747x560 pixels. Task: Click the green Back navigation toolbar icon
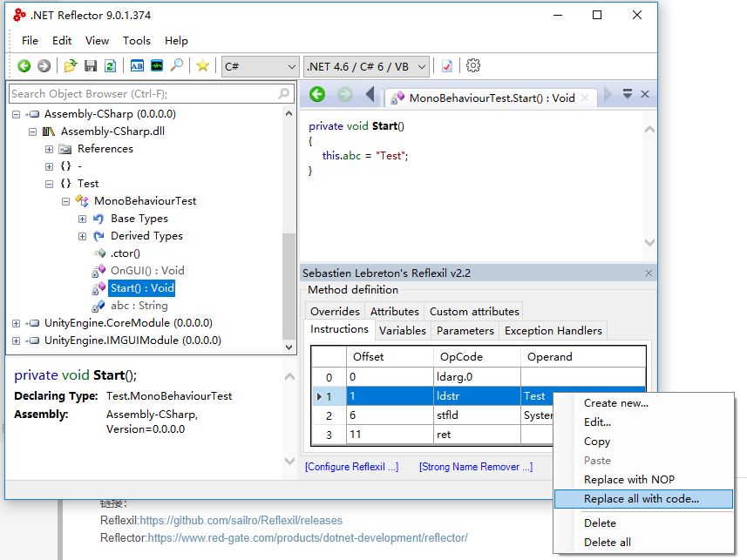24,65
